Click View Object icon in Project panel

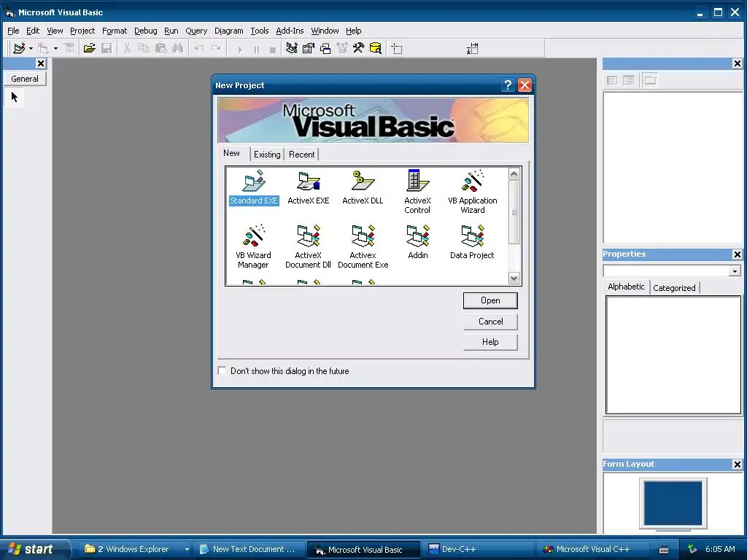click(629, 80)
